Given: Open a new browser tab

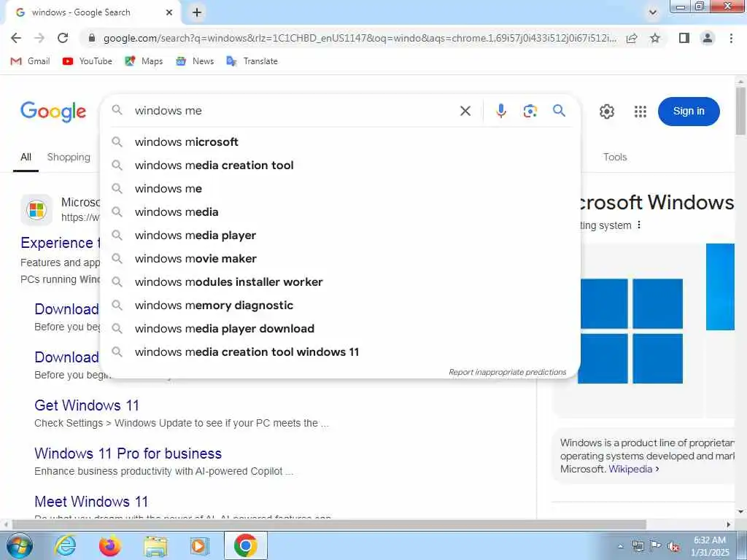Looking at the screenshot, I should [197, 12].
